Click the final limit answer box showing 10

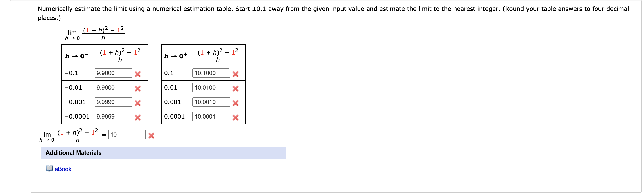coord(127,135)
